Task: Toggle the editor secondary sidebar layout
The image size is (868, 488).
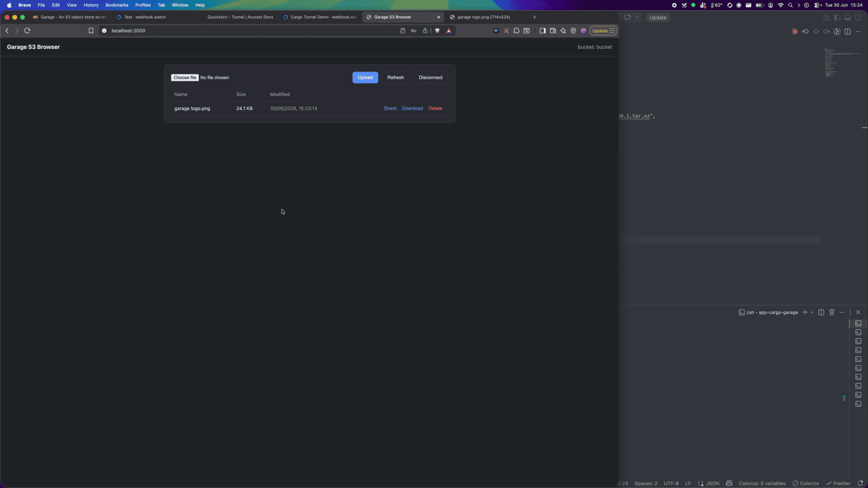Action: (858, 17)
